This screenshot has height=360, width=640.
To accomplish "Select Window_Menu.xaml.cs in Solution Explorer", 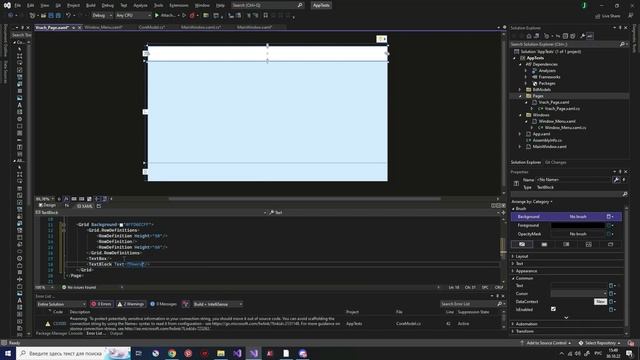I will 565,128.
